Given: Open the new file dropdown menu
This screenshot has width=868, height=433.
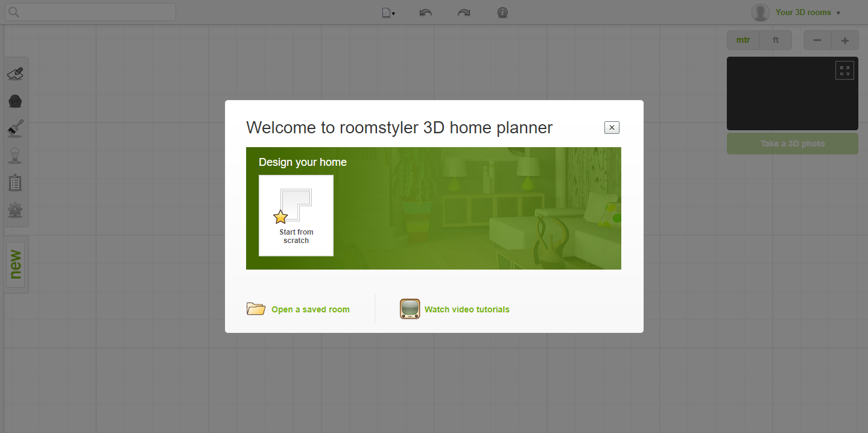Looking at the screenshot, I should click(388, 12).
